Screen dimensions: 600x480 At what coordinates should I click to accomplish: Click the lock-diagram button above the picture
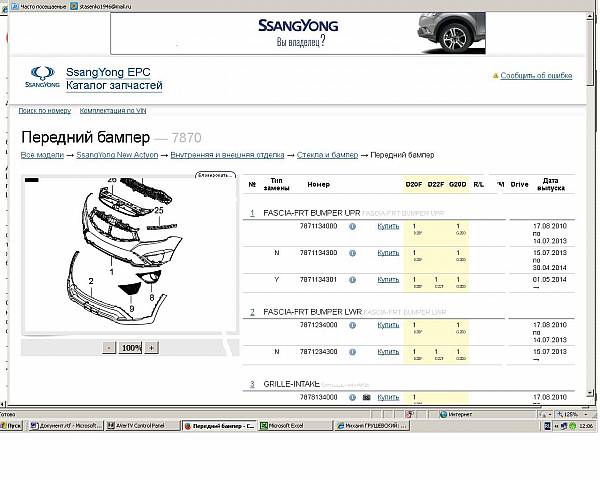pos(215,175)
